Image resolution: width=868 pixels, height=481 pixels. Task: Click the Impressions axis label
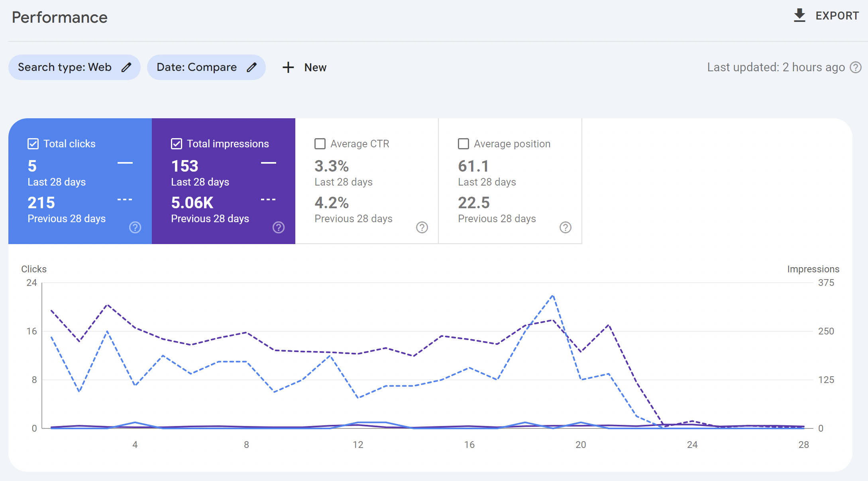pyautogui.click(x=813, y=269)
